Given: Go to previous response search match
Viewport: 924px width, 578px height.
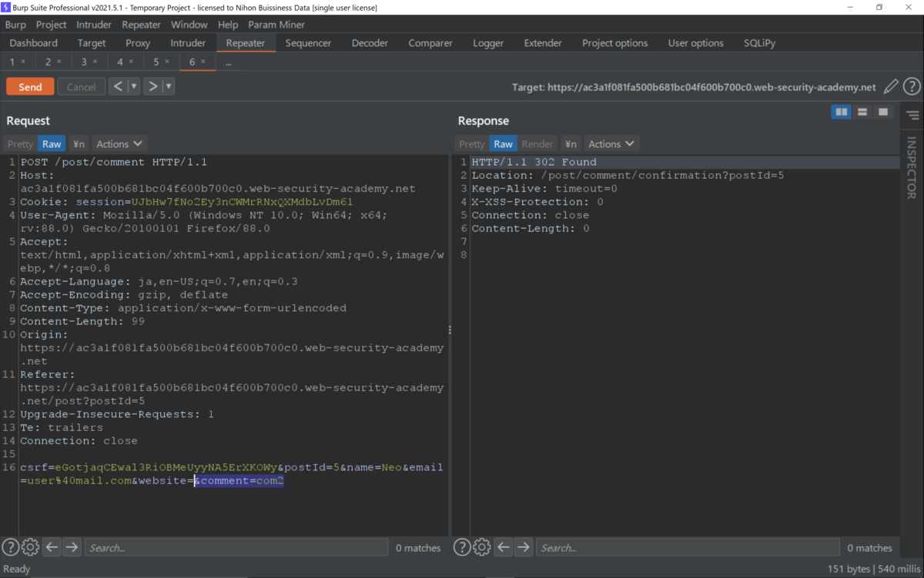Looking at the screenshot, I should pyautogui.click(x=503, y=547).
